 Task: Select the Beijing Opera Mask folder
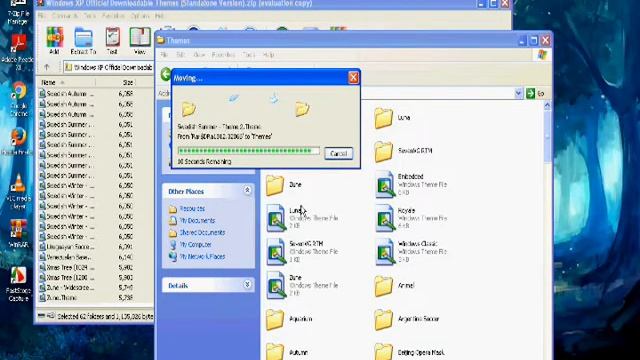409,352
